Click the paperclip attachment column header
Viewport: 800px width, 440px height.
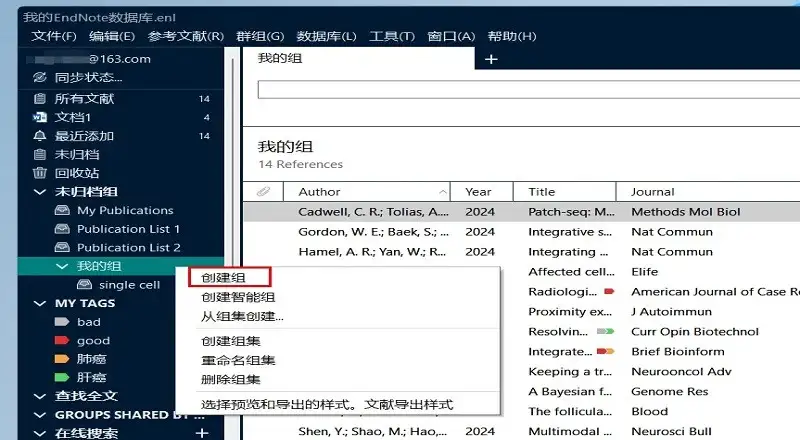(263, 192)
